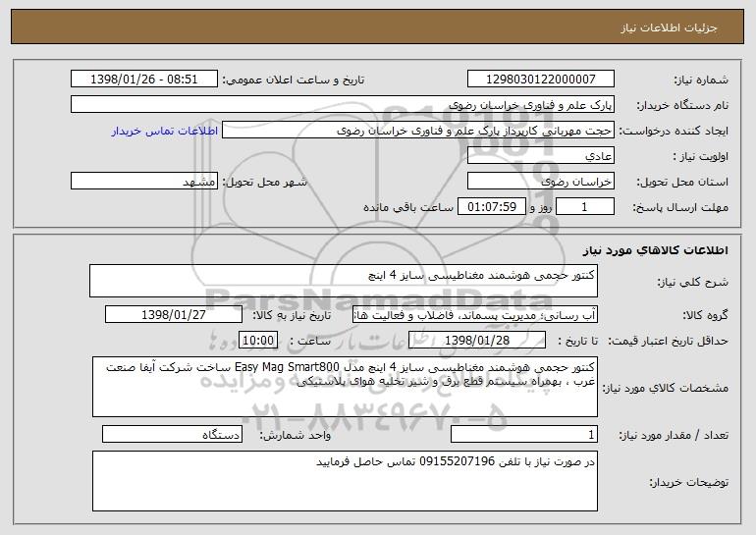The height and width of the screenshot is (535, 756).
Task: Click the نام دستگاه خریدار label
Action: 682,105
